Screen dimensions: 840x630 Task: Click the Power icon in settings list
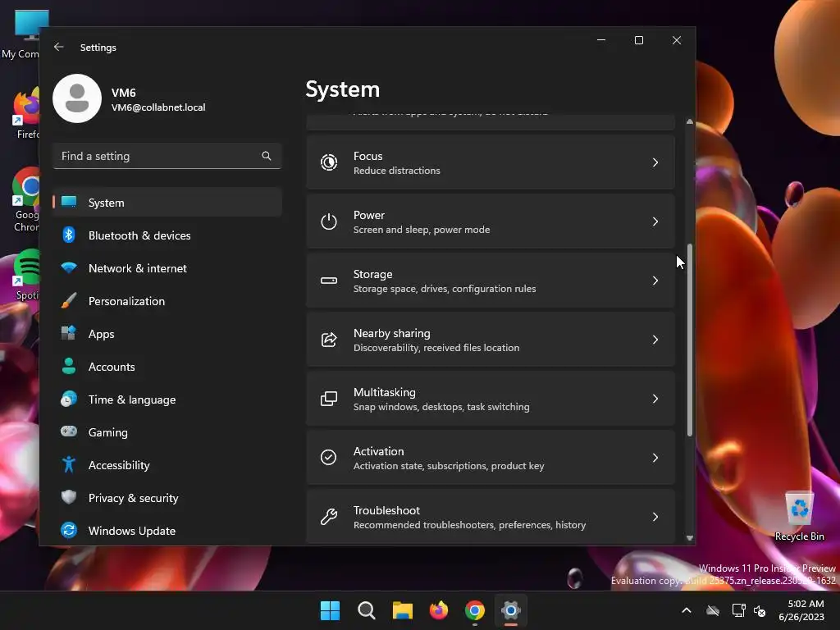click(x=328, y=221)
